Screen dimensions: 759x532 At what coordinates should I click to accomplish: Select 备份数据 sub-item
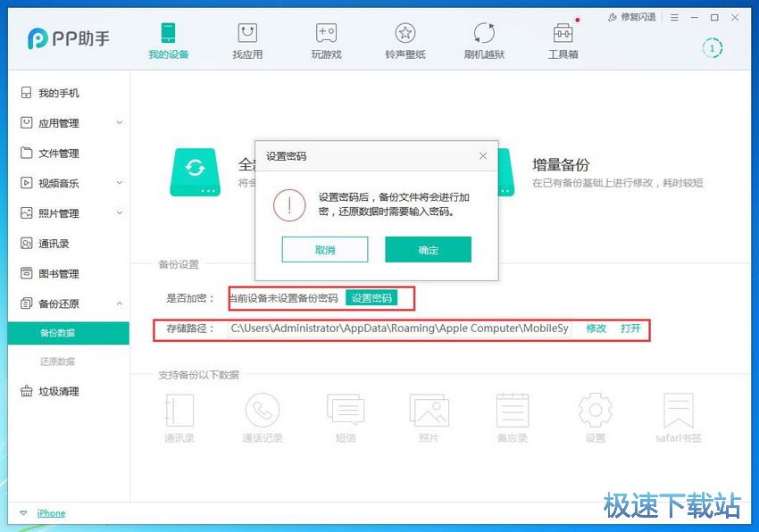click(x=68, y=333)
